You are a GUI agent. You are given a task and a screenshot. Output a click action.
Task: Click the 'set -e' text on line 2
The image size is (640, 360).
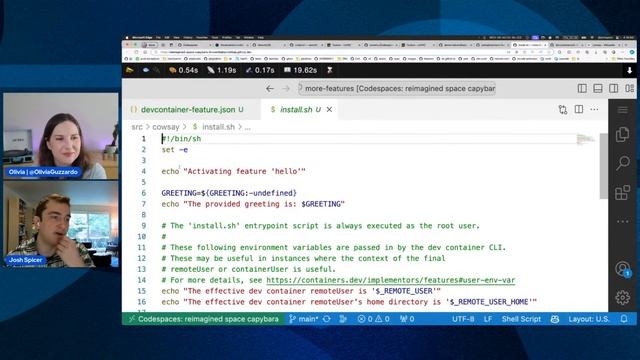175,150
